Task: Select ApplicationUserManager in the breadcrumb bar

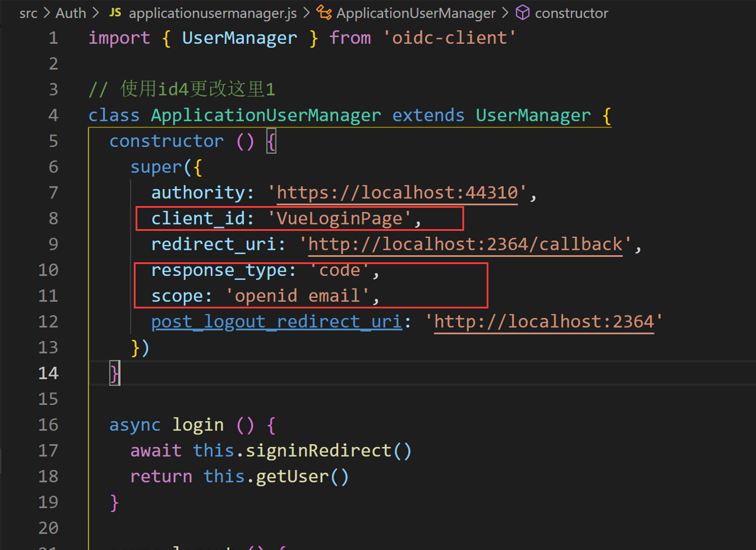Action: 414,12
